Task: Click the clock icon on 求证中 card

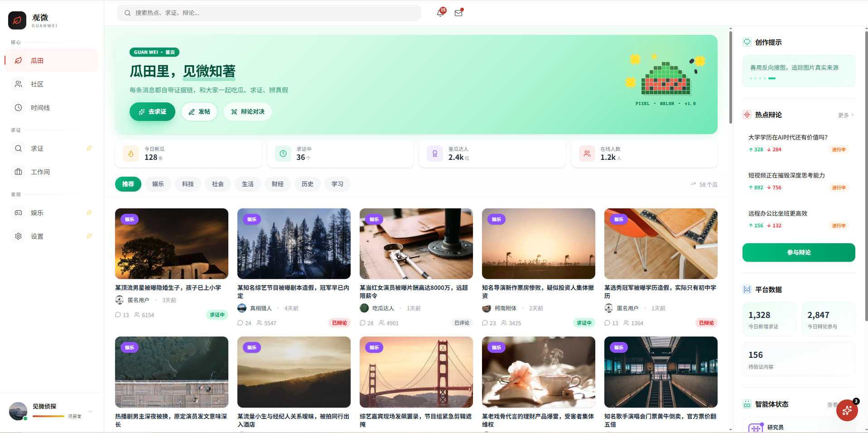Action: point(283,154)
